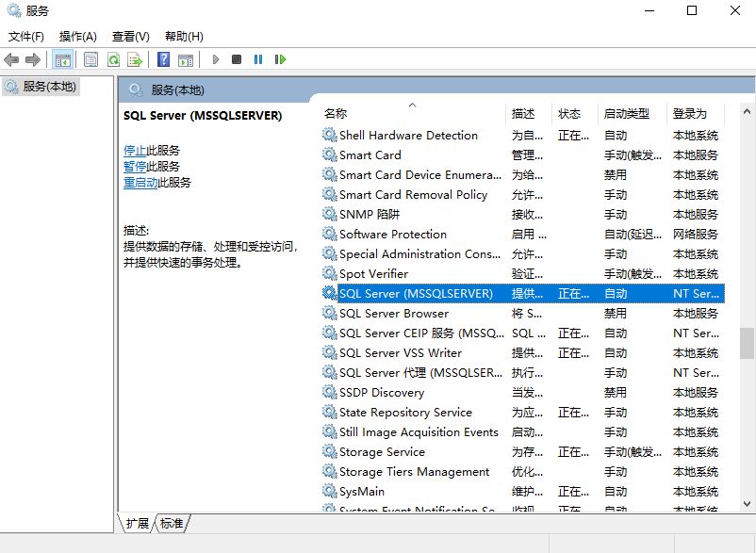This screenshot has width=756, height=553.
Task: Click Stop Service square icon
Action: (237, 59)
